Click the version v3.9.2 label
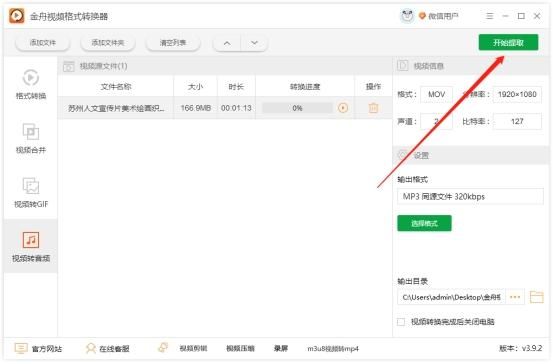Image resolution: width=553 pixels, height=364 pixels. [521, 348]
